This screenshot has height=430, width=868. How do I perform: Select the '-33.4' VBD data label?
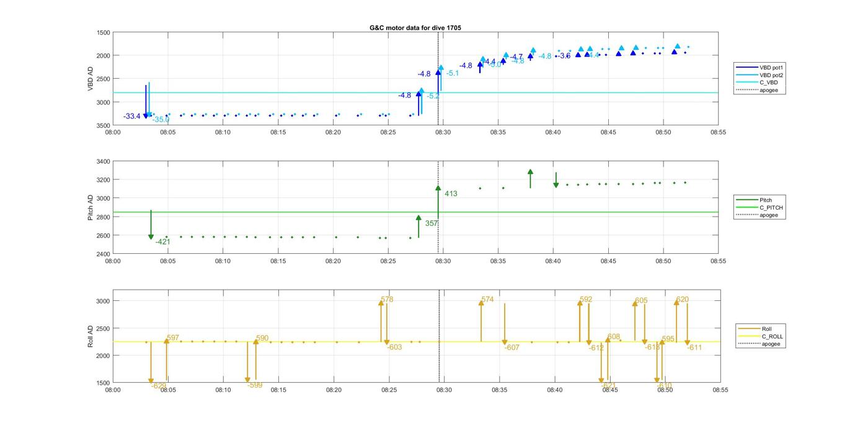[x=132, y=117]
